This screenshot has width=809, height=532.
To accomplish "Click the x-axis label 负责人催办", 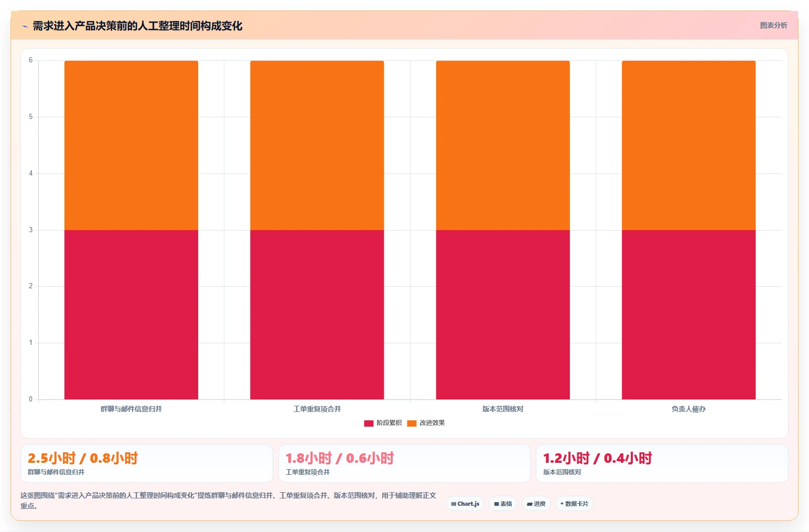I will point(689,409).
